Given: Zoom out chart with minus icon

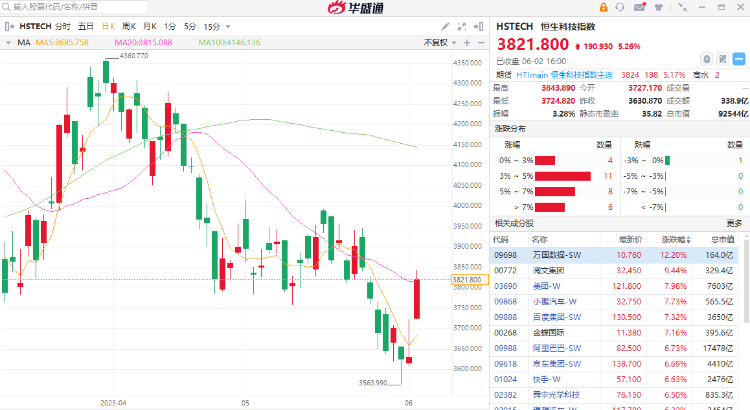Looking at the screenshot, I should click(x=481, y=43).
